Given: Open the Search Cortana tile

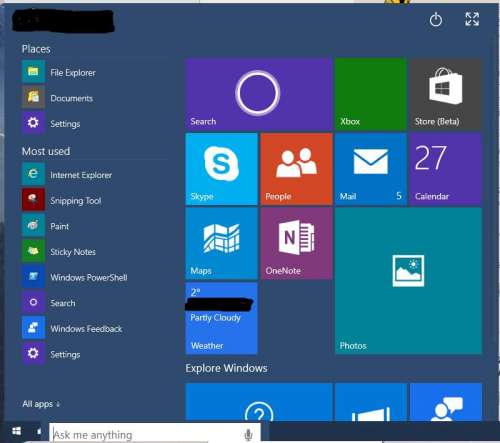Looking at the screenshot, I should point(259,94).
